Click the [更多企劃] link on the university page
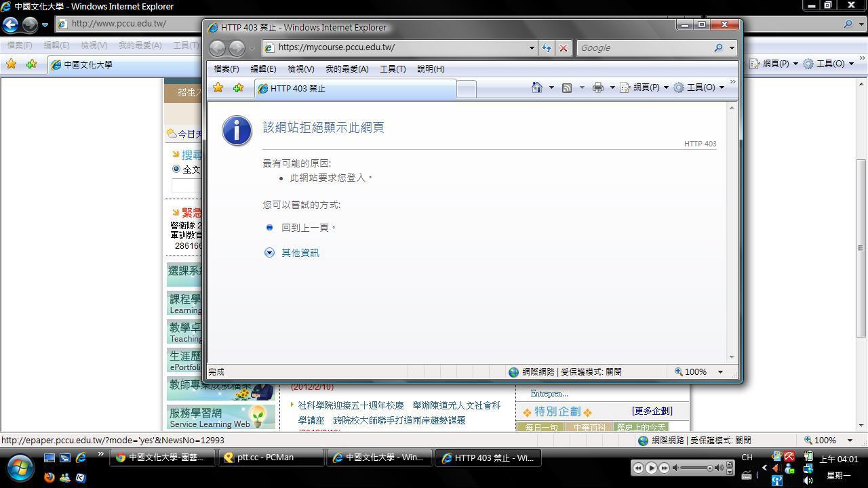 [x=652, y=411]
